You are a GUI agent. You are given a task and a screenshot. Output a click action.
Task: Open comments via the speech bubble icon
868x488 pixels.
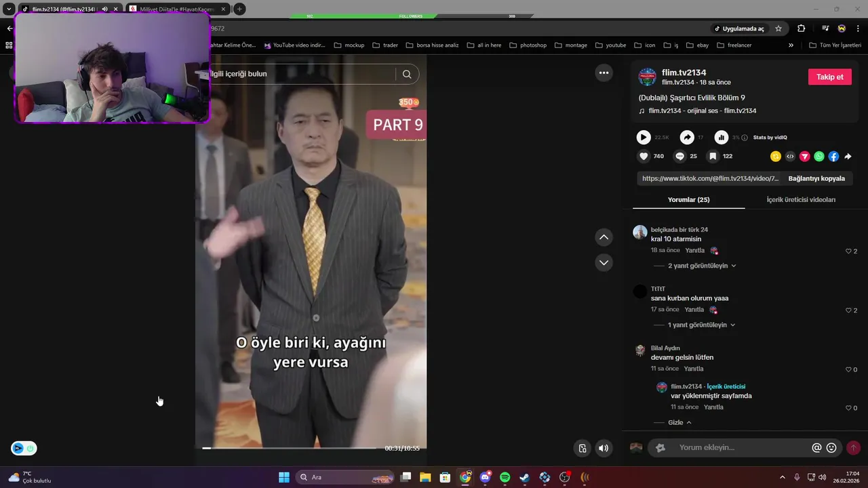(x=679, y=156)
